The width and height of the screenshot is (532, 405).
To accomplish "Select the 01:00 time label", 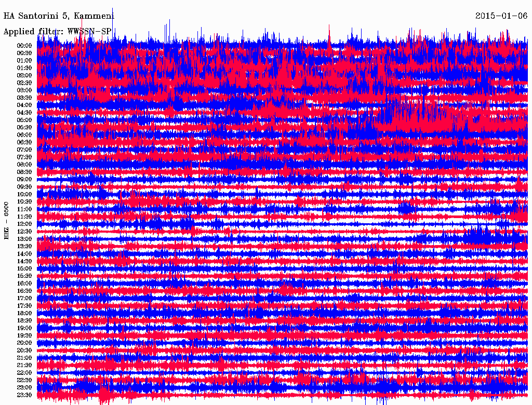I will coord(24,61).
